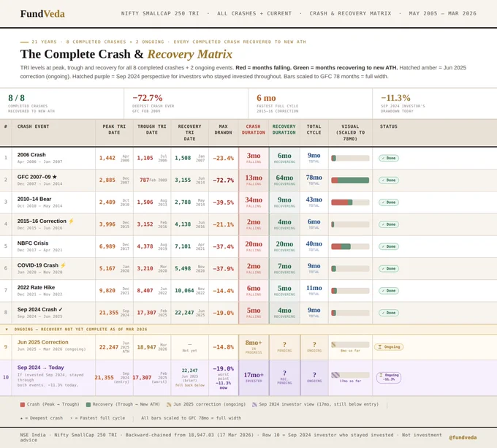Click the lightning icon beside COVID-19 Crash
This screenshot has width=497, height=448.
click(x=63, y=265)
